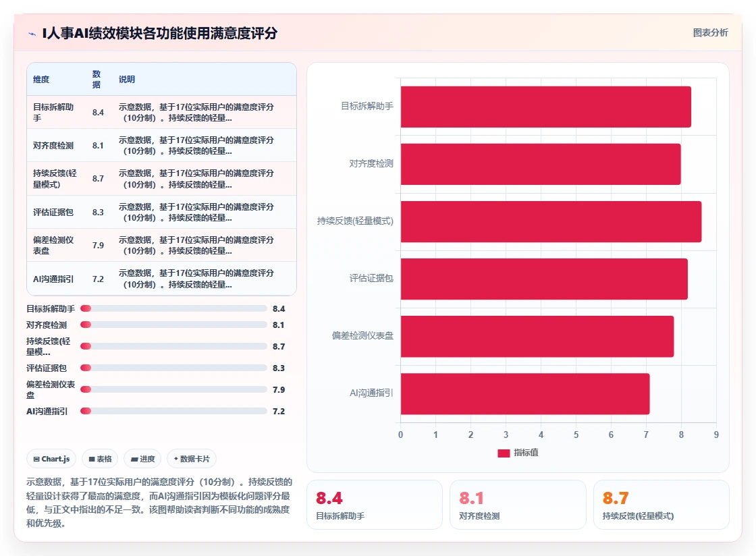Click the 对齐度检测 progress bar

[173, 325]
